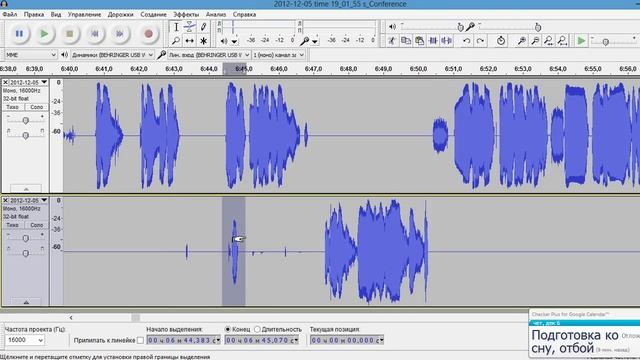The image size is (640, 360).
Task: Click the Начало выделения time field
Action: pos(184,340)
